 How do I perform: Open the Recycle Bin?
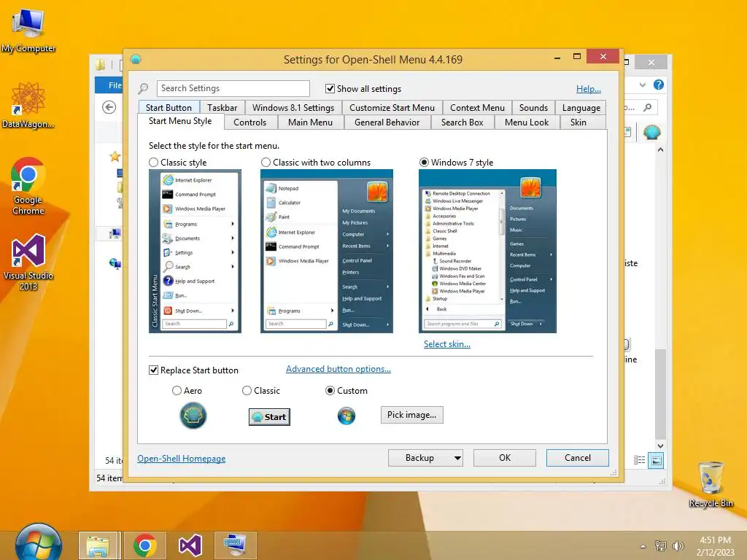pyautogui.click(x=711, y=484)
